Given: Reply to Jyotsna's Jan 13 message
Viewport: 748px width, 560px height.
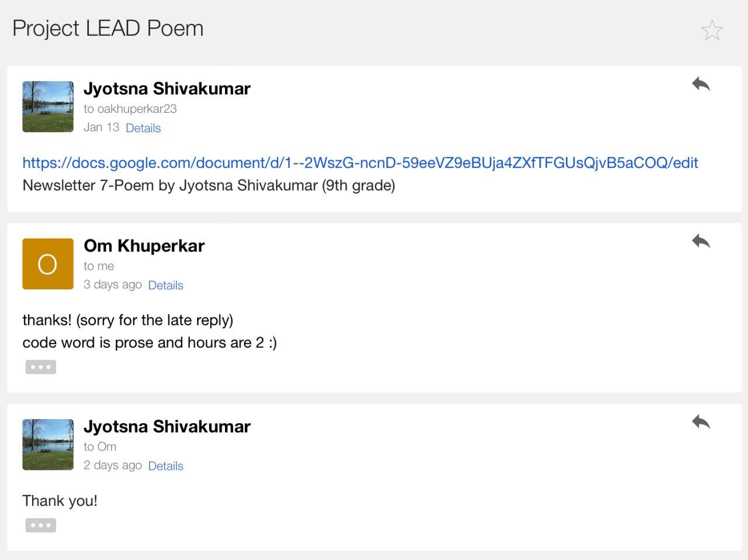Looking at the screenshot, I should 701,84.
